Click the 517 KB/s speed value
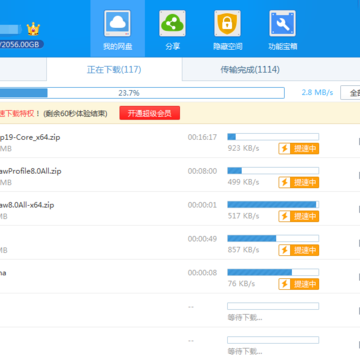 click(243, 216)
